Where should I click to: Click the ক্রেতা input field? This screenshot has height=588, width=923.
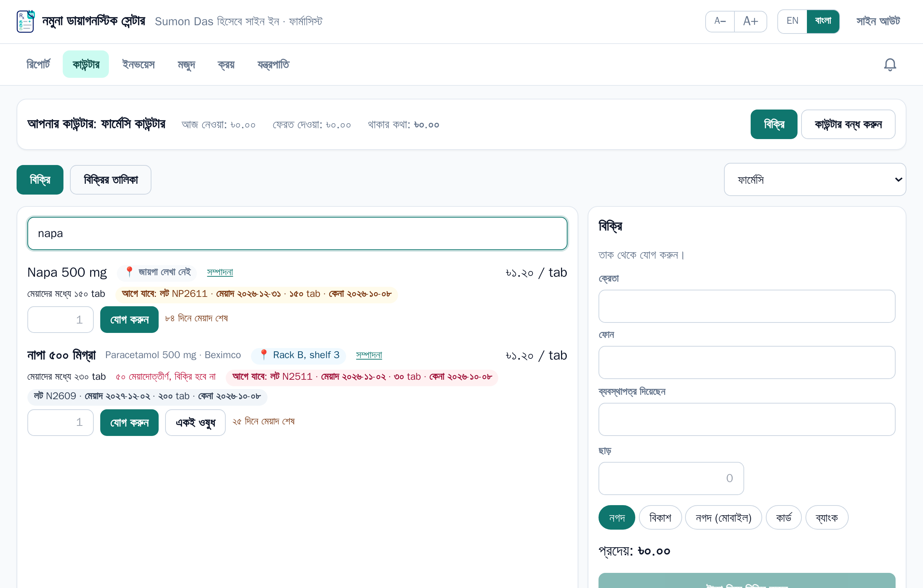click(x=747, y=306)
